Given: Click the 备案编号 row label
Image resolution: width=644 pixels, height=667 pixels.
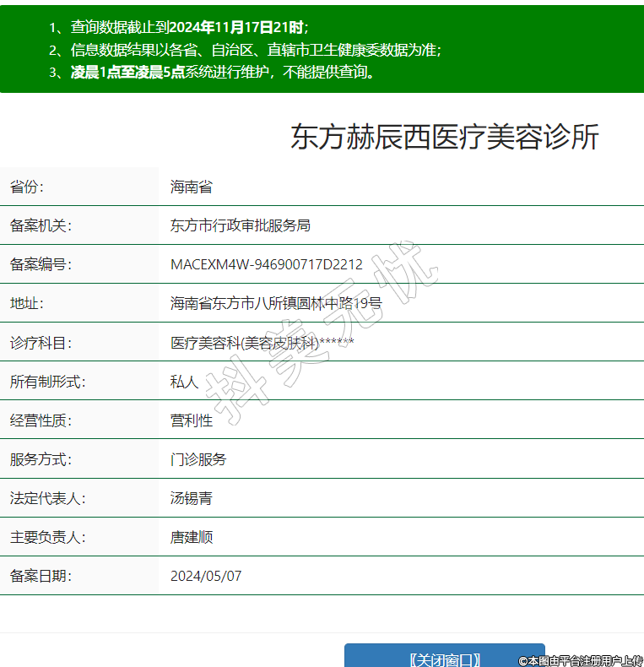Looking at the screenshot, I should click(x=41, y=264).
